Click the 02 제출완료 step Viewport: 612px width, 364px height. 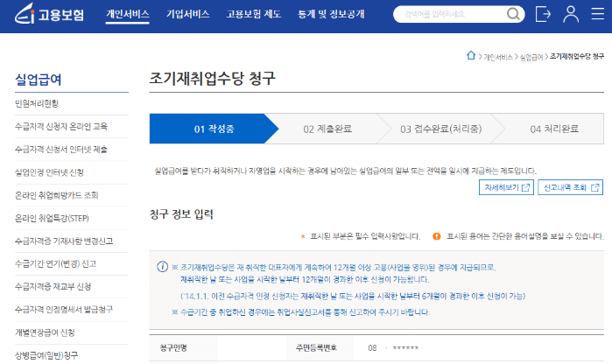coord(327,129)
